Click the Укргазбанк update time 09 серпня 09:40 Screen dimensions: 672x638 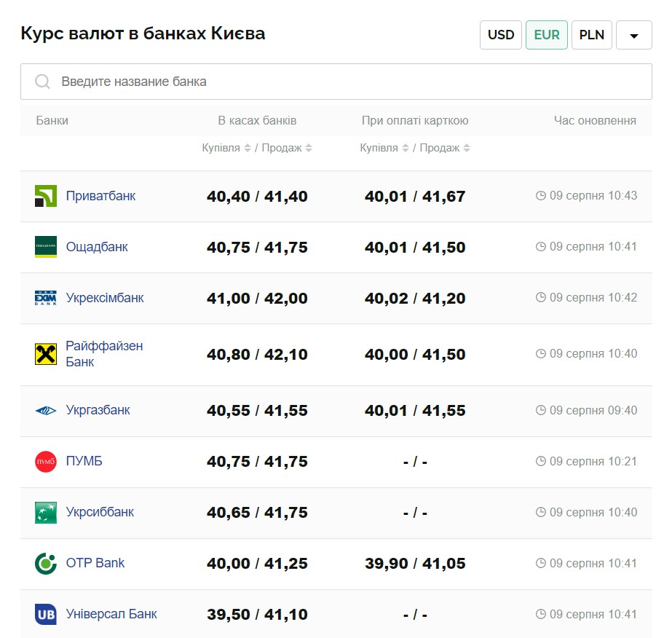click(x=593, y=410)
